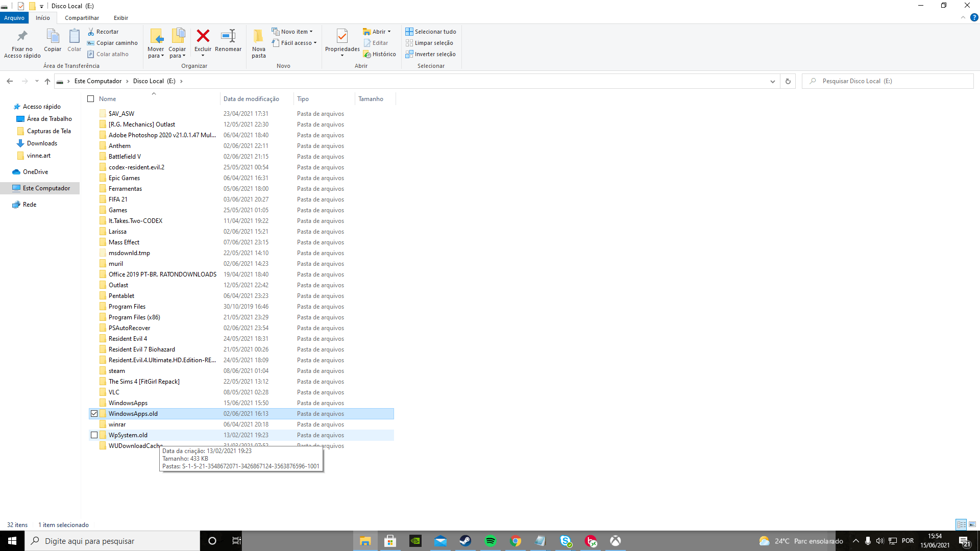Switch to large icons view layout
The image size is (980, 551).
tap(972, 524)
